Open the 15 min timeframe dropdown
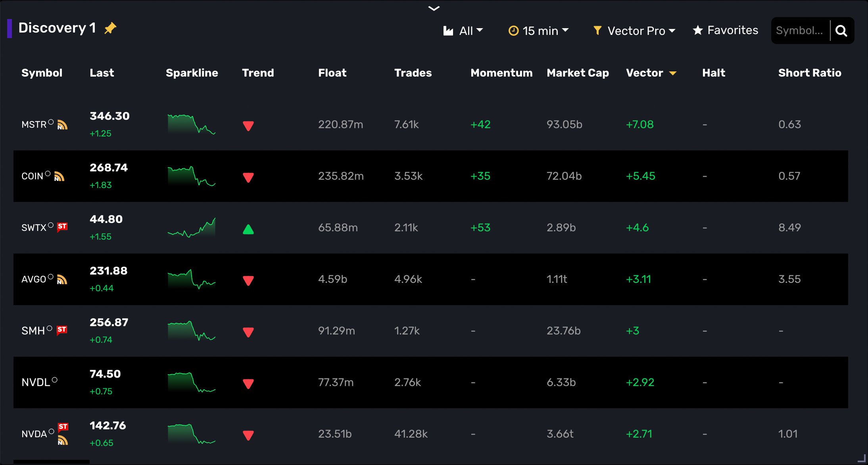 [x=539, y=31]
